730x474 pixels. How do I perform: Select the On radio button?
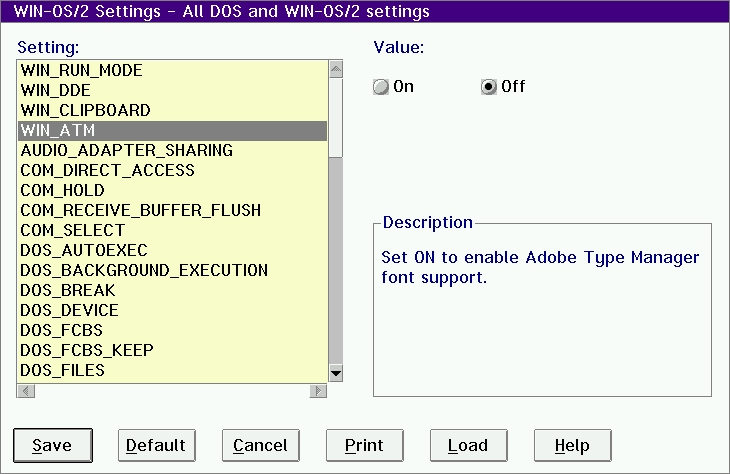[381, 87]
